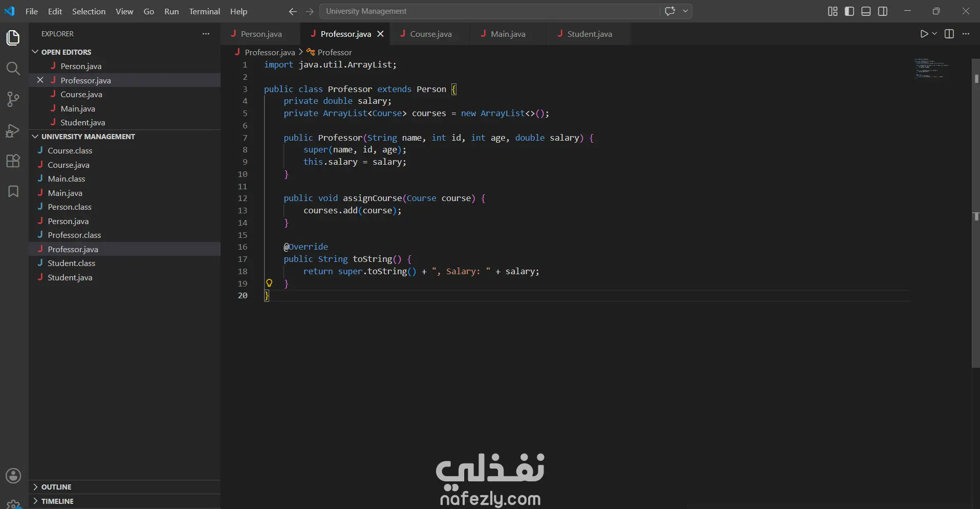Switch to the Person.java tab
The height and width of the screenshot is (509, 980).
pyautogui.click(x=261, y=34)
